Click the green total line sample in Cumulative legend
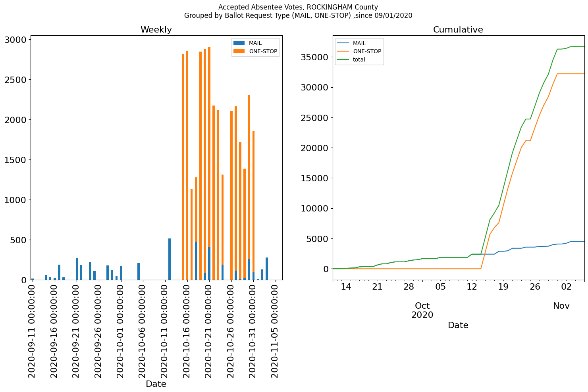 tap(343, 60)
